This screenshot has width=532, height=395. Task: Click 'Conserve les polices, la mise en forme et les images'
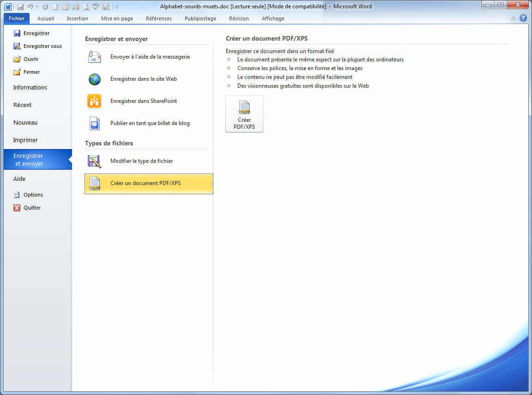coord(300,68)
